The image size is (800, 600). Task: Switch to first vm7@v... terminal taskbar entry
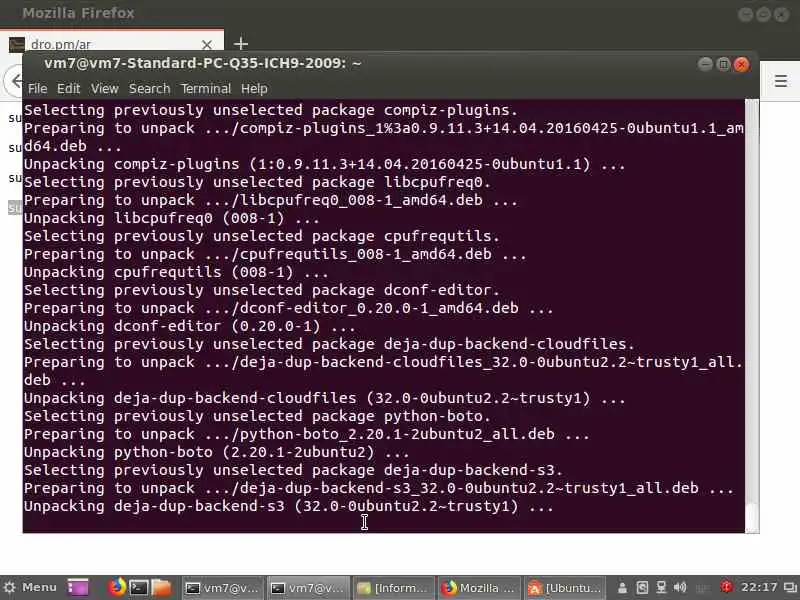[x=222, y=588]
